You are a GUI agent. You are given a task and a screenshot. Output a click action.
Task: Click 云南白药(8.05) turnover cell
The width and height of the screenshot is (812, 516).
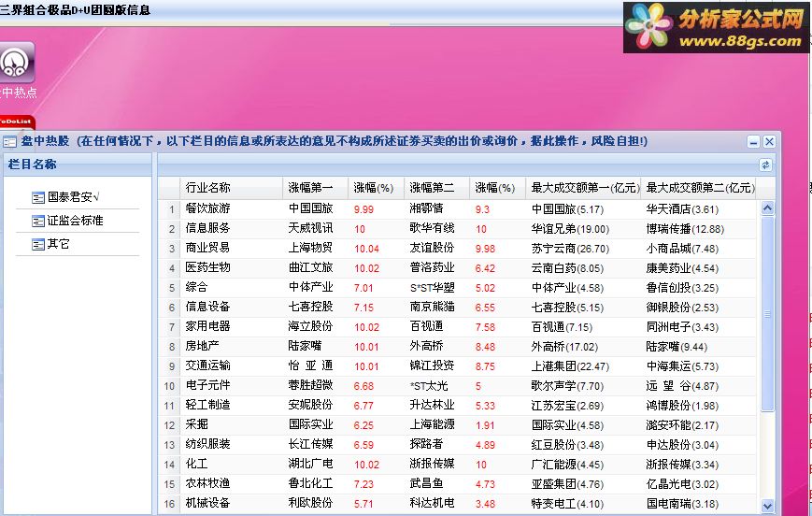[x=567, y=268]
